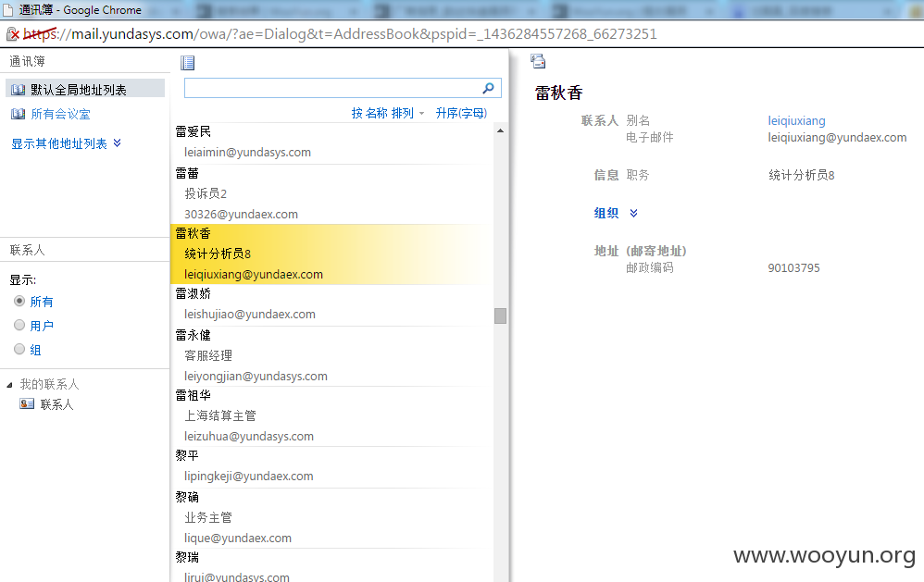The image size is (924, 582).
Task: Click lique@yundaex.com entry
Action: [238, 538]
